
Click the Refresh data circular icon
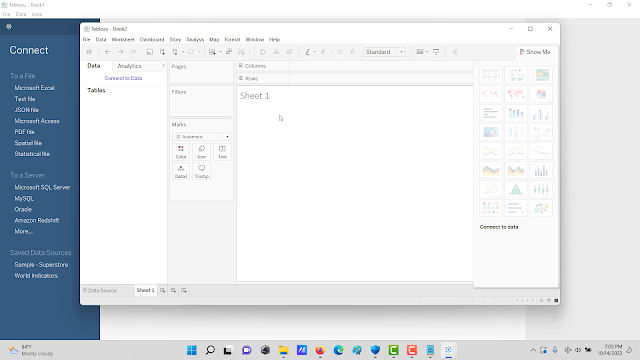191,52
